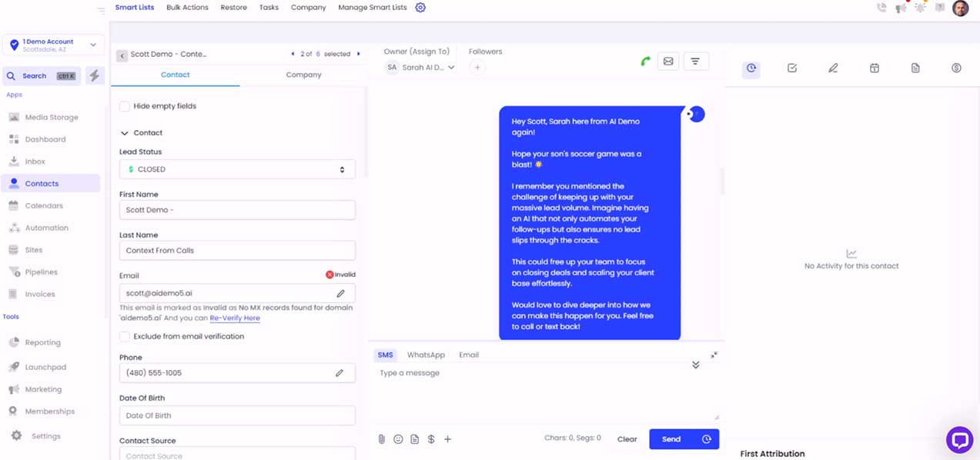The image size is (980, 460).
Task: Switch to the Company tab
Action: [303, 75]
